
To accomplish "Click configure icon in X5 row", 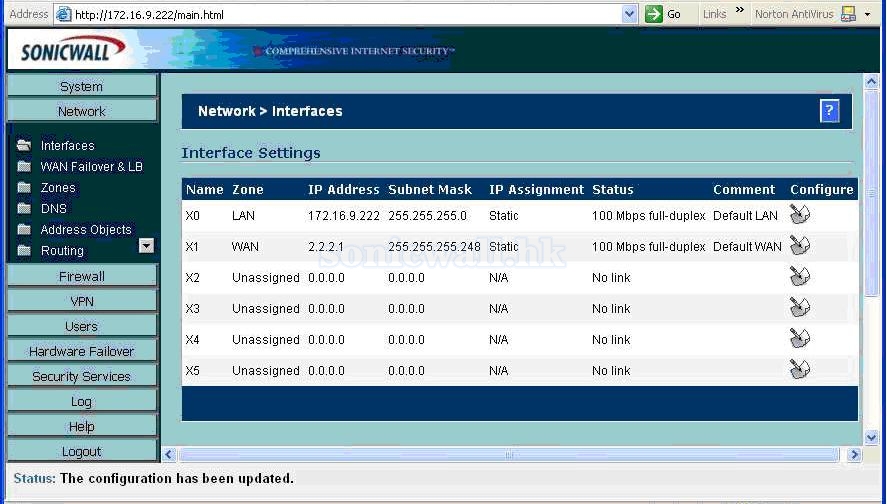I will click(799, 370).
